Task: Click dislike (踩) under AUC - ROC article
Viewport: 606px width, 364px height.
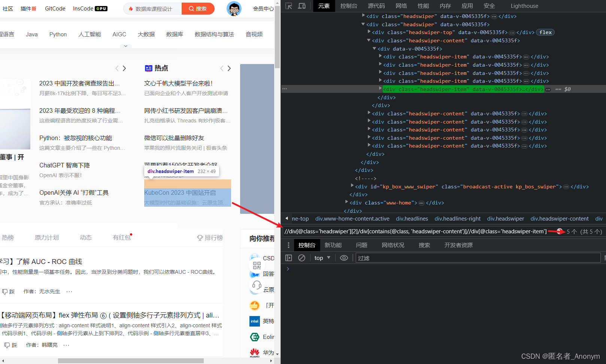Action: click(9, 292)
